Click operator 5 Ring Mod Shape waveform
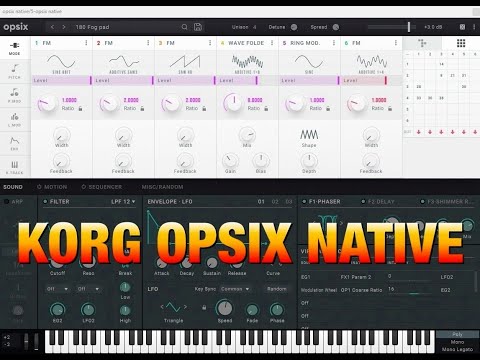The height and width of the screenshot is (360, 480). 309,135
